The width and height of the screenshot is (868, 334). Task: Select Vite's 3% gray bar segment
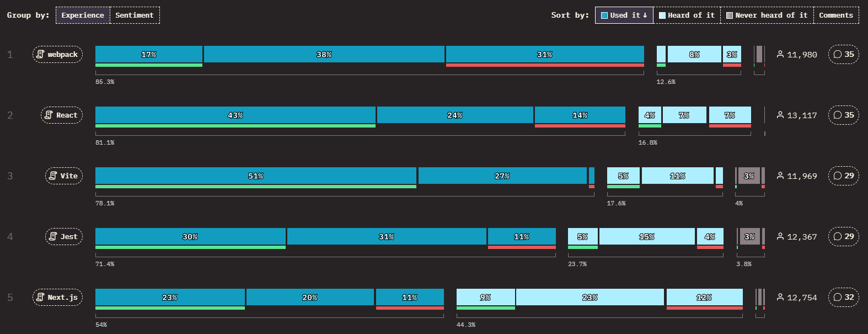[x=749, y=176]
